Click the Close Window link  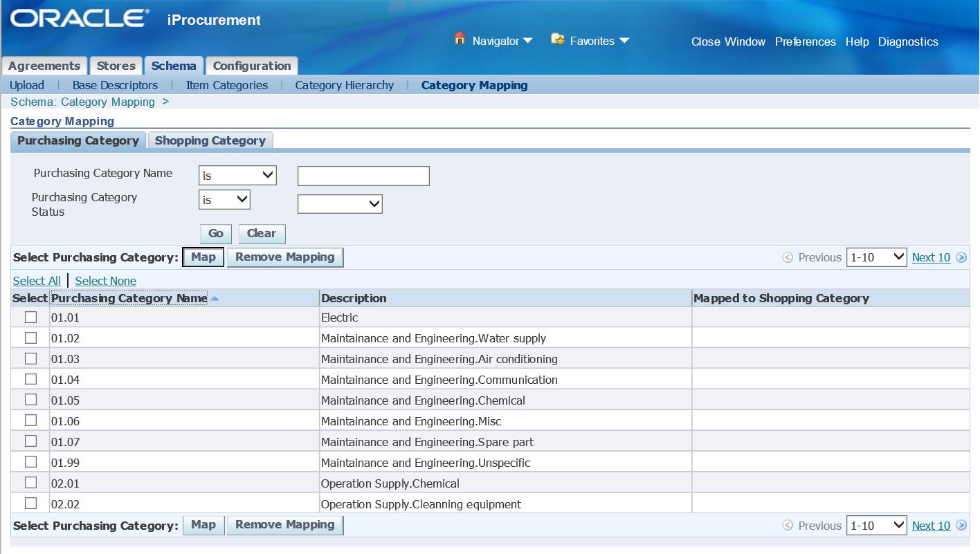(728, 41)
